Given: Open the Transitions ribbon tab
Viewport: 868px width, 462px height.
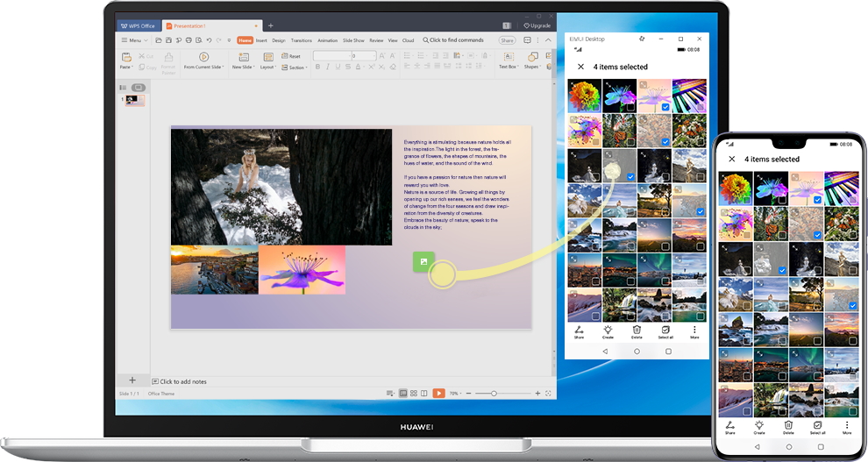Looking at the screenshot, I should [301, 40].
